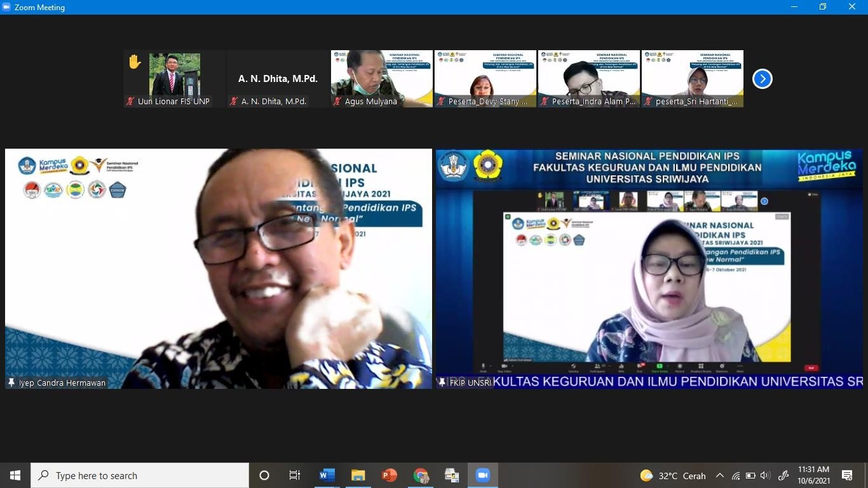Expand hidden system tray icons
Screen dimensions: 868x488
pos(719,475)
